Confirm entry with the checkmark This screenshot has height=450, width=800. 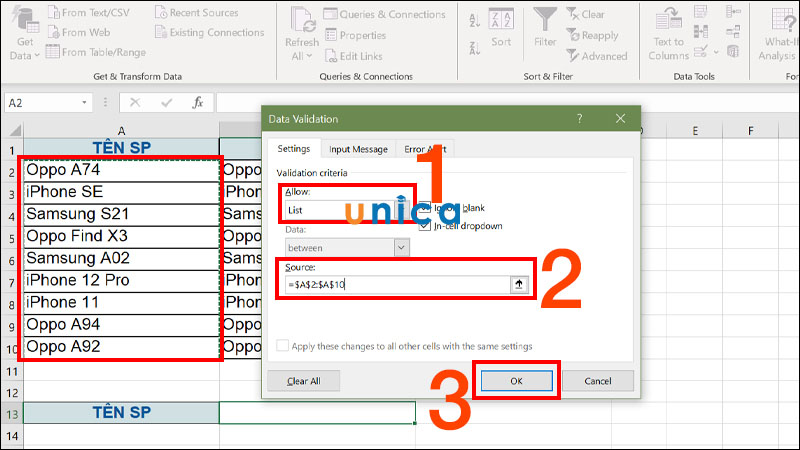coord(166,103)
